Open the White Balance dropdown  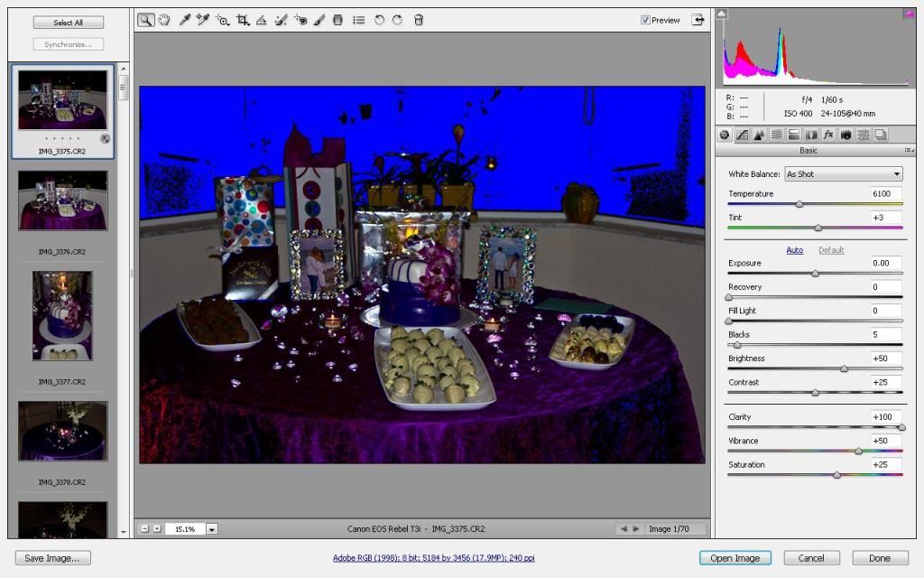click(843, 174)
